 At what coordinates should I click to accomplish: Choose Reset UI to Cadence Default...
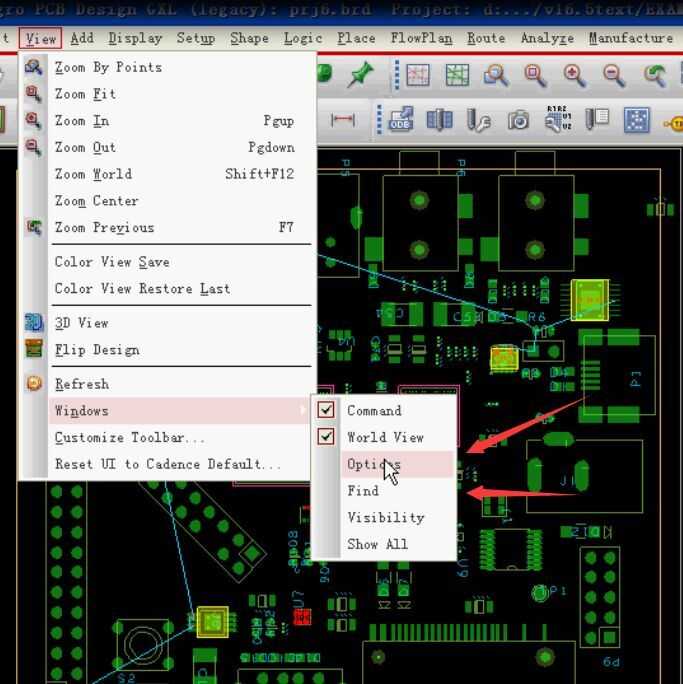(179, 464)
